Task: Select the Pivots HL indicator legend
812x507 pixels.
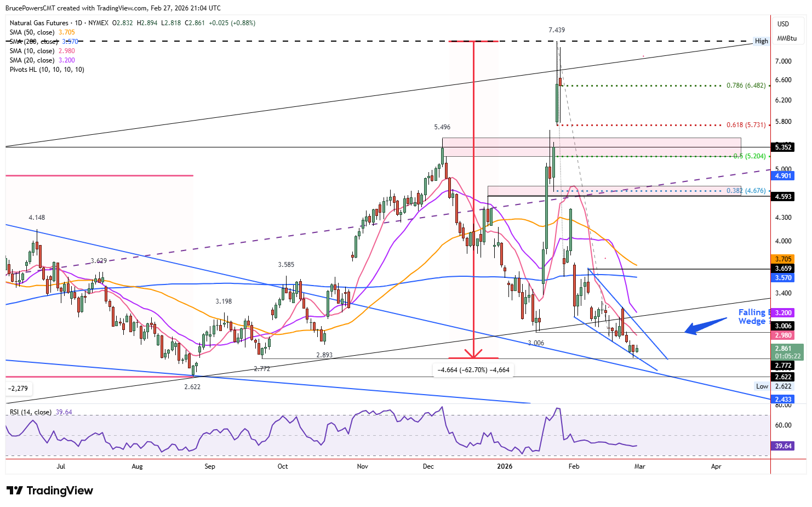Action: 47,70
